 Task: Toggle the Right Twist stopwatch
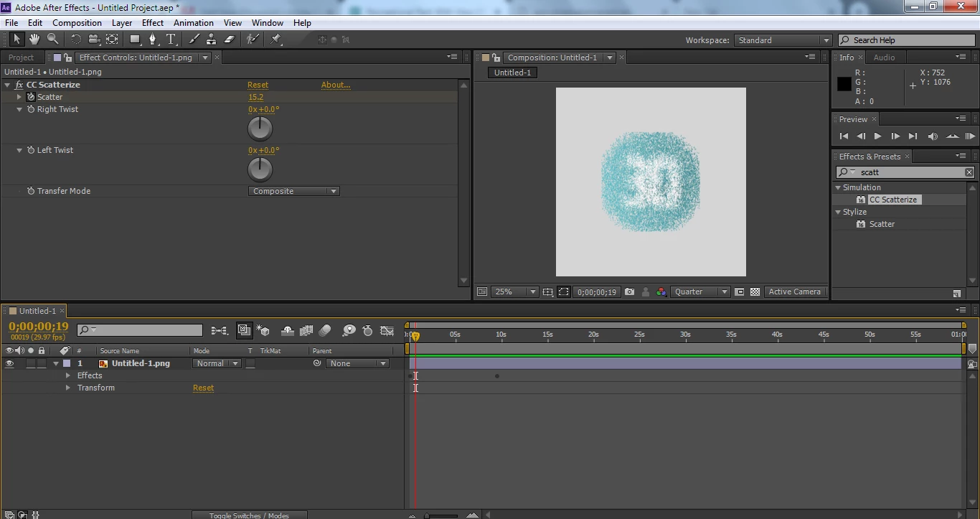[31, 109]
